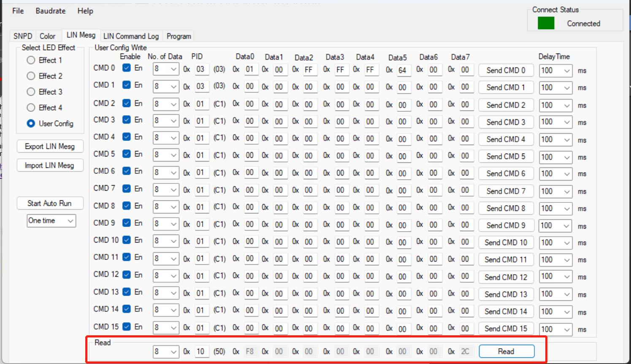Screen dimensions: 631x364
Task: Open the Read No. of Data dropdown
Action: click(173, 352)
